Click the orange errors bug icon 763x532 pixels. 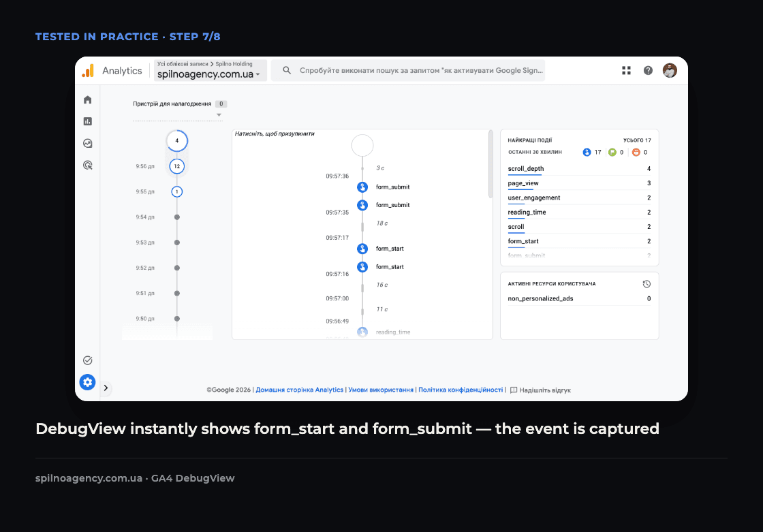[636, 153]
